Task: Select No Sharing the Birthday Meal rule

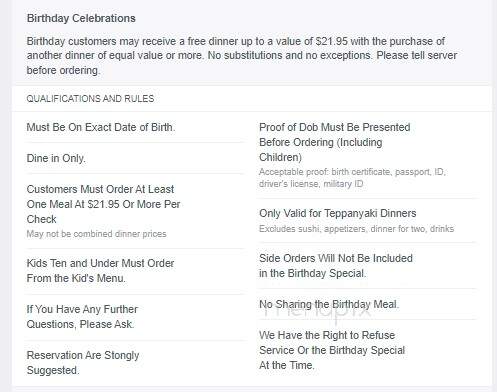Action: [329, 304]
